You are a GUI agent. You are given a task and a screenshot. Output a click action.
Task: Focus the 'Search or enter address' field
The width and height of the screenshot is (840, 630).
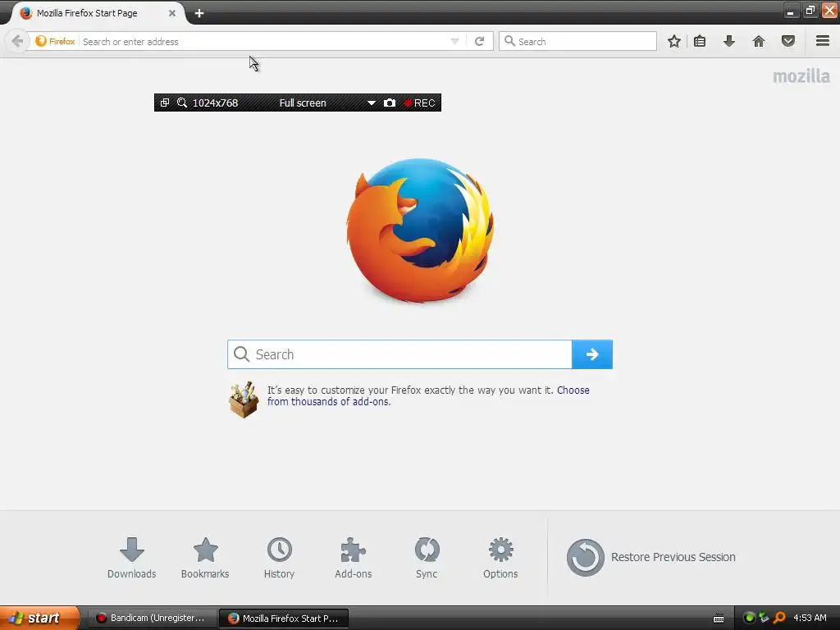(x=263, y=41)
